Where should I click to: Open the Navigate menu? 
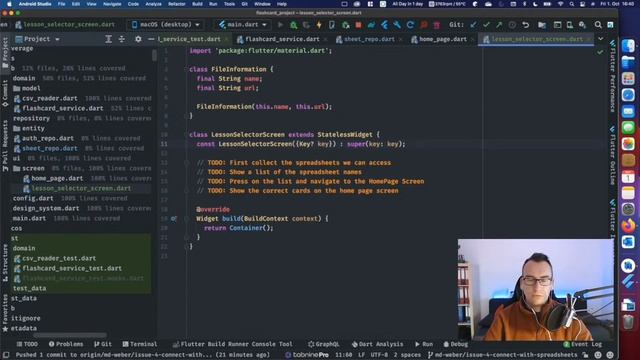pyautogui.click(x=112, y=4)
